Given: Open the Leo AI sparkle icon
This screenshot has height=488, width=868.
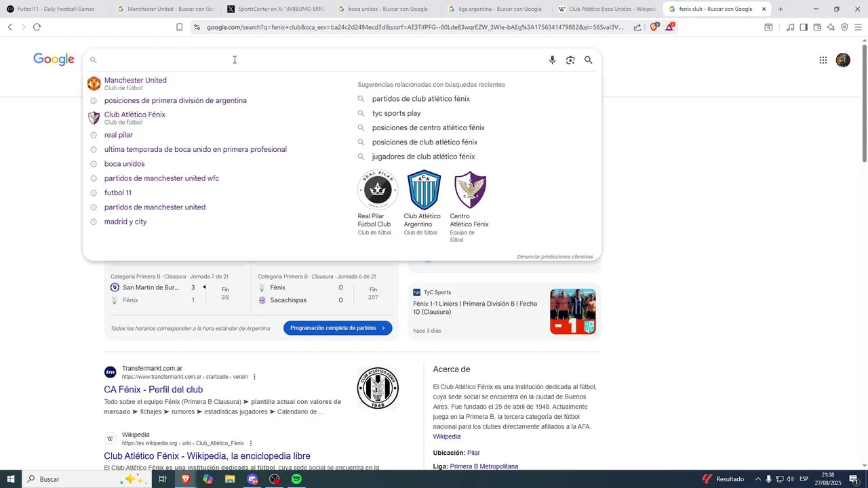Looking at the screenshot, I should 831,27.
